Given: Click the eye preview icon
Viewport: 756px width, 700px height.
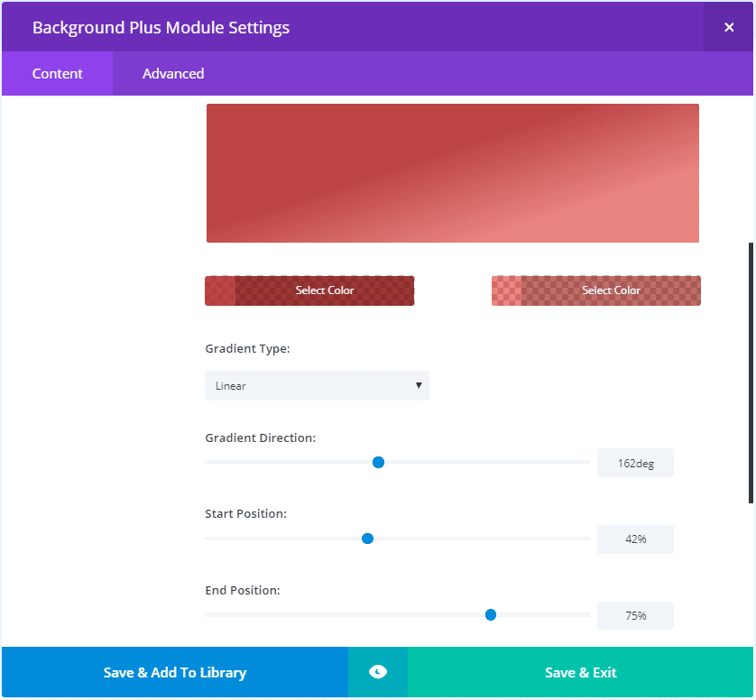Looking at the screenshot, I should pyautogui.click(x=378, y=672).
